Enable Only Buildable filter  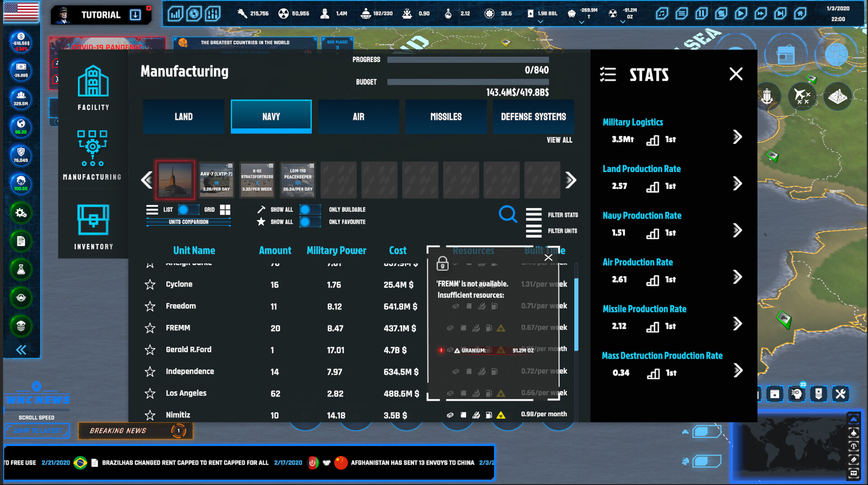pyautogui.click(x=310, y=209)
